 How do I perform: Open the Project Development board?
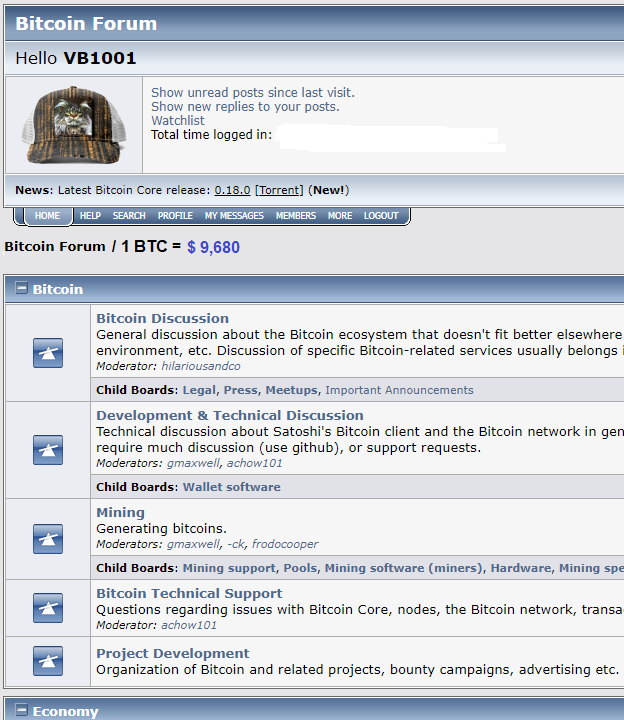point(173,653)
